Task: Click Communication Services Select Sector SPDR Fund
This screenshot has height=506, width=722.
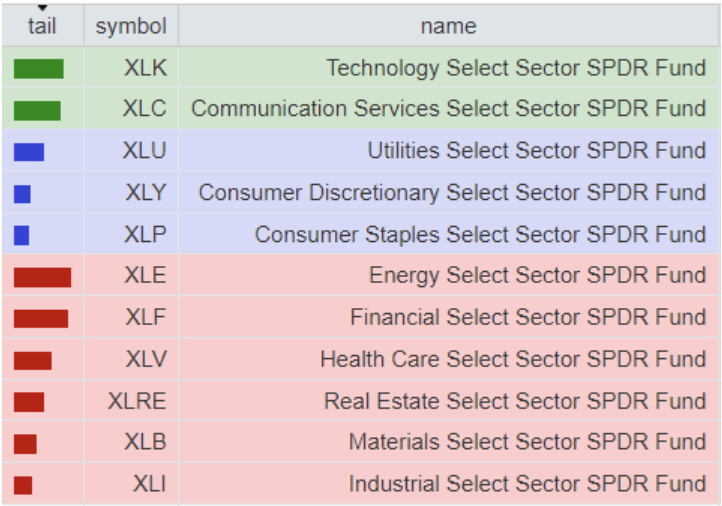Action: coord(448,110)
